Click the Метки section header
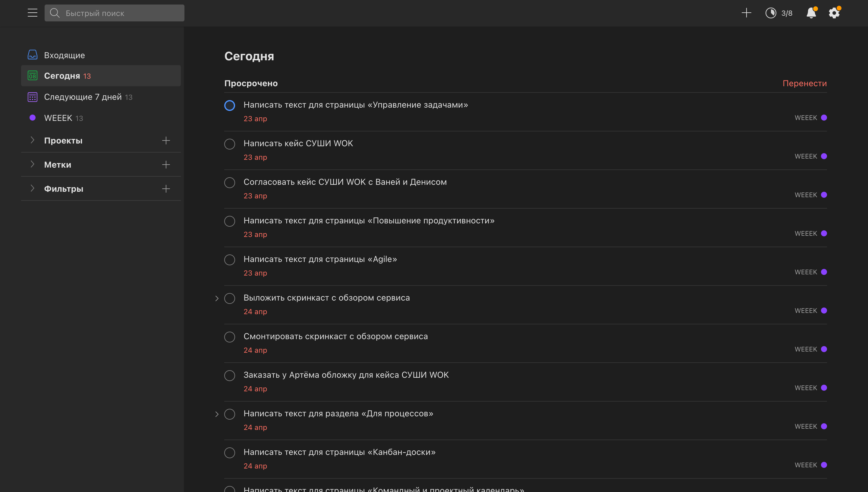Screen dimensions: 868x492 tap(58, 165)
